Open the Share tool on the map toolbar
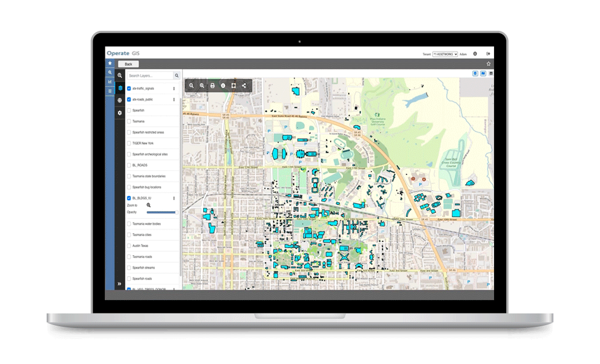Viewport: 600px width, 364px height. click(x=244, y=85)
